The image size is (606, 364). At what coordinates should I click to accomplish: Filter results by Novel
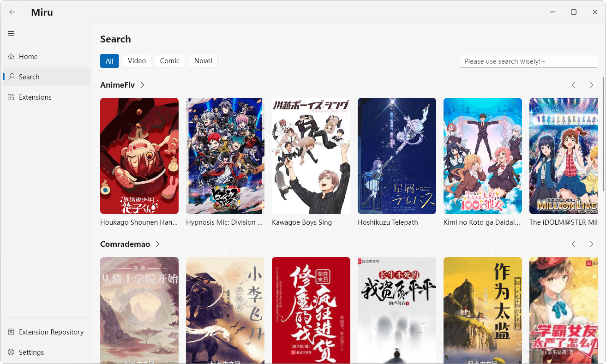point(203,61)
